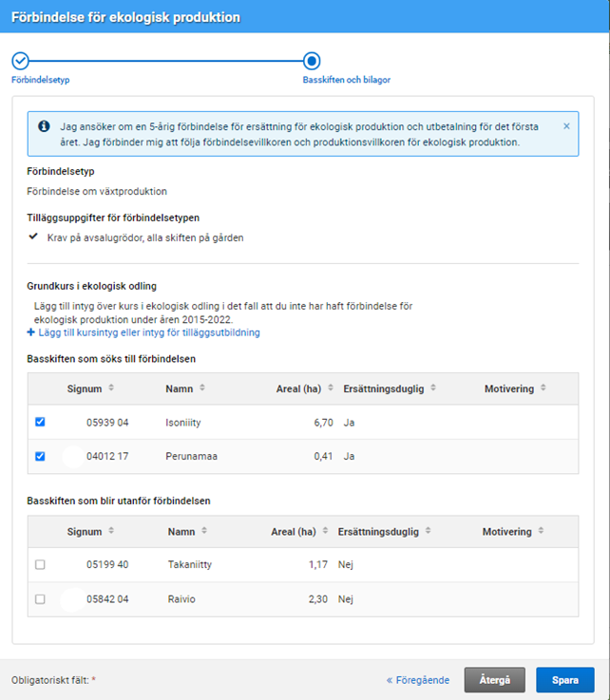Go to the Förbindelsetyp step label
The height and width of the screenshot is (700, 610).
click(x=41, y=80)
